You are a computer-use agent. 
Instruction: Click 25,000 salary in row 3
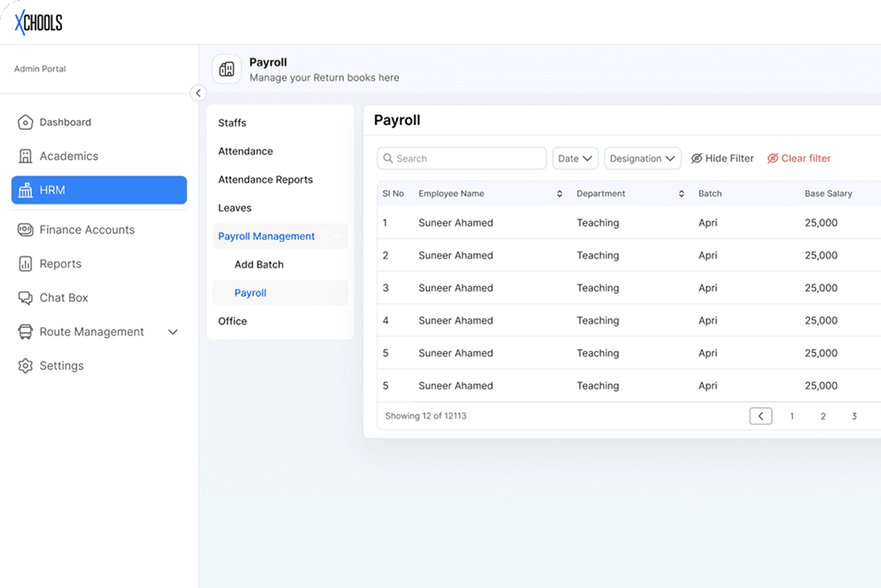pyautogui.click(x=821, y=288)
